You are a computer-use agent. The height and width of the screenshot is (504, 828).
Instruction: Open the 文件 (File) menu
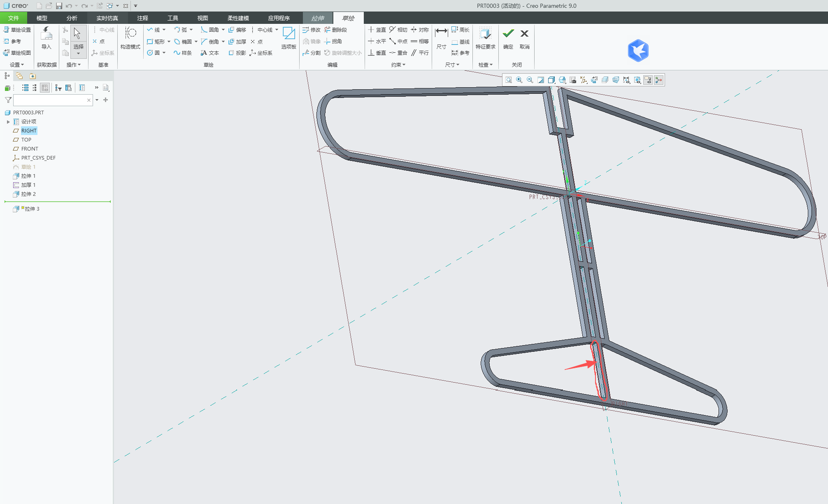pyautogui.click(x=14, y=18)
